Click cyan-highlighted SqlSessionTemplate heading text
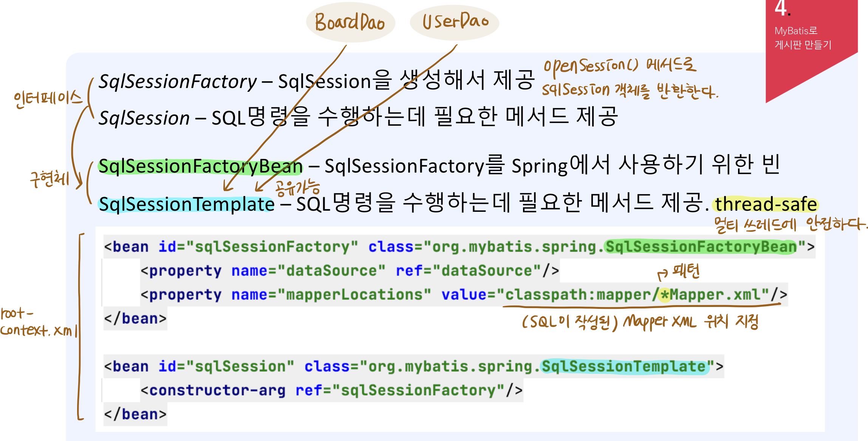The image size is (868, 441). pos(186,204)
